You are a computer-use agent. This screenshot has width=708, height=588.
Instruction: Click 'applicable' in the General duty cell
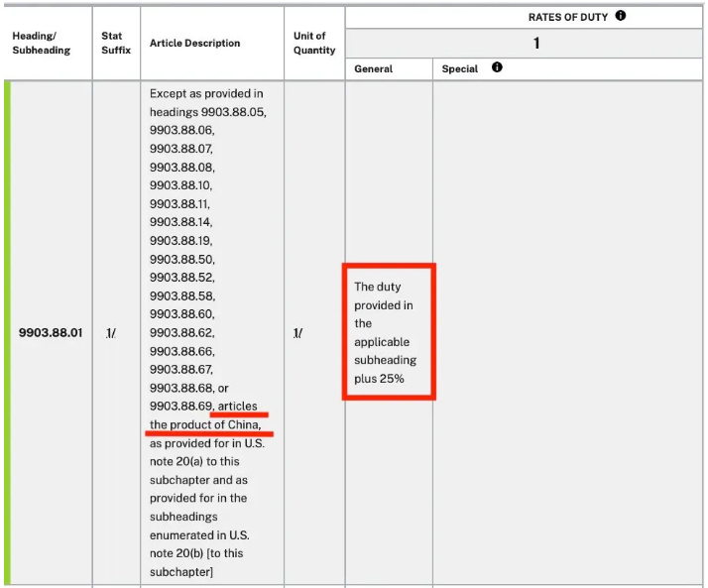pyautogui.click(x=382, y=342)
